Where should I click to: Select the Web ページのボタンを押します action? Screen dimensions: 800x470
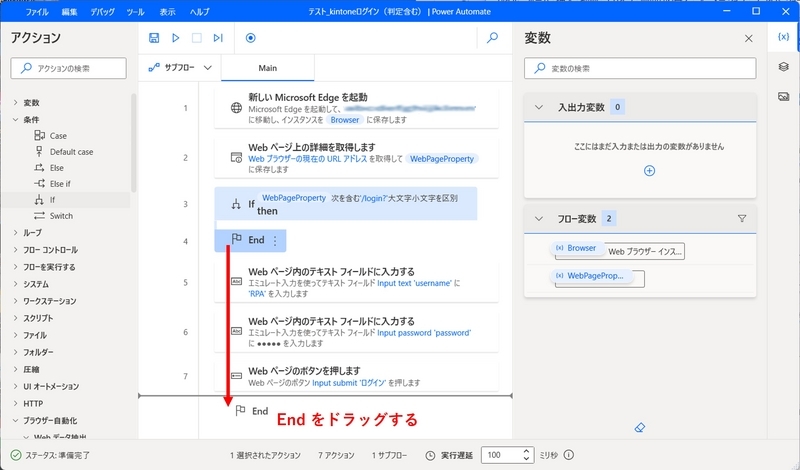point(356,376)
